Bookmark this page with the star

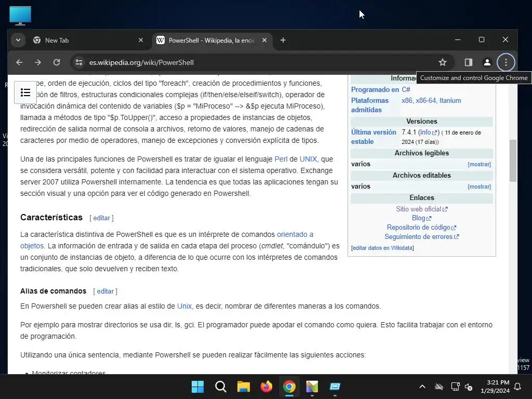click(443, 62)
